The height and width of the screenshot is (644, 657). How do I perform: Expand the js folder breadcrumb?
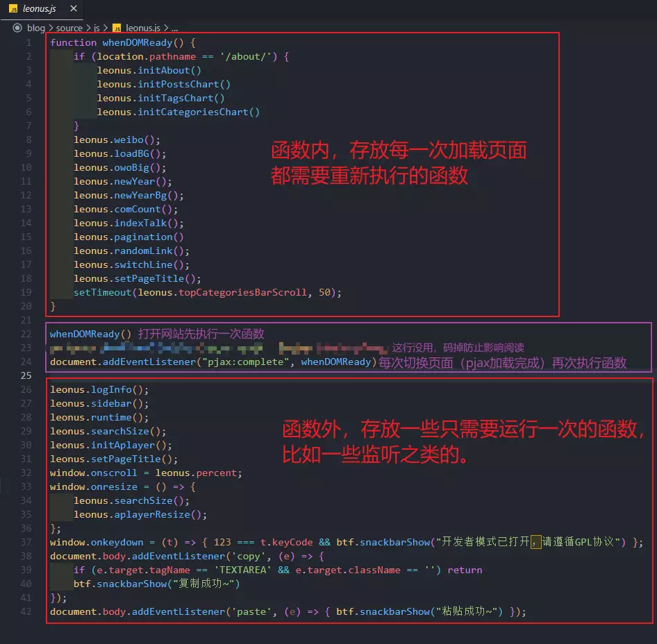point(97,28)
